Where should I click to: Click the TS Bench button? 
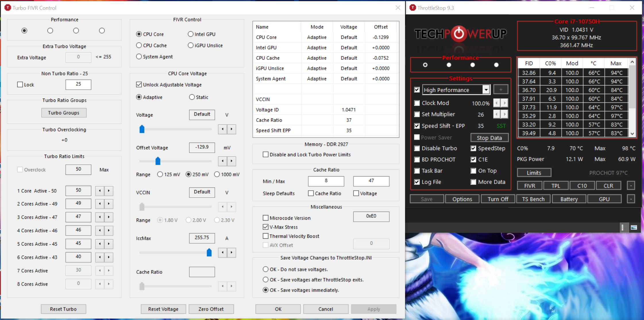(x=533, y=199)
